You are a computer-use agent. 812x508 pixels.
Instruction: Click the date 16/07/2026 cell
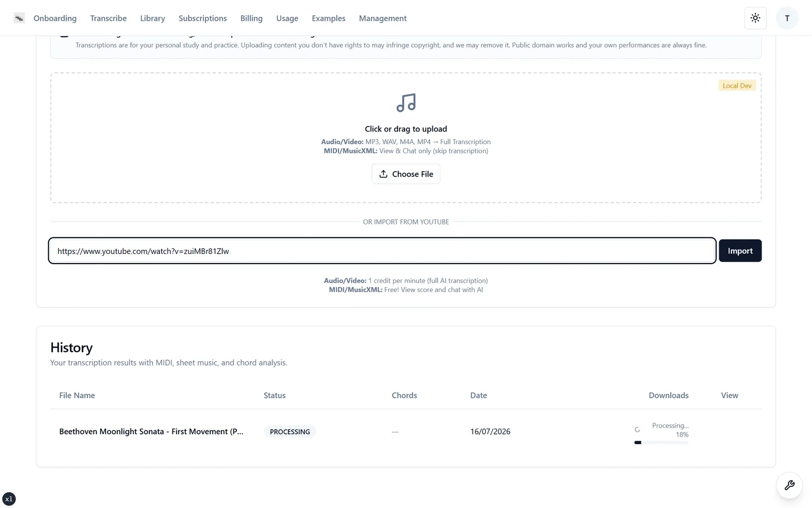coord(490,431)
